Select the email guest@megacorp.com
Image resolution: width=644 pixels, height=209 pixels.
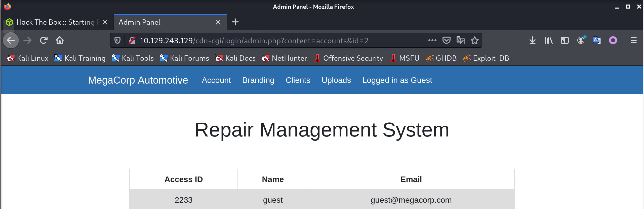[411, 200]
